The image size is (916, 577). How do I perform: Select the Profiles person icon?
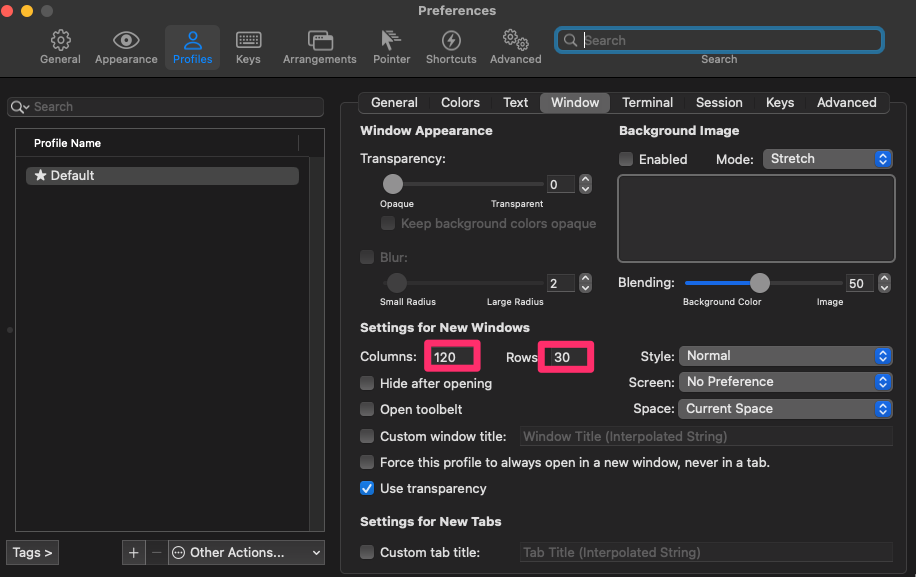192,40
